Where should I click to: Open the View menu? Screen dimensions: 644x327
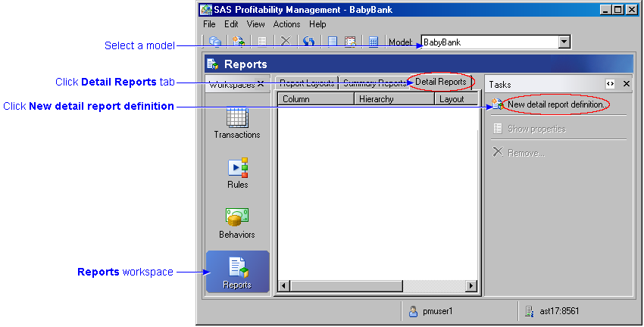point(255,24)
